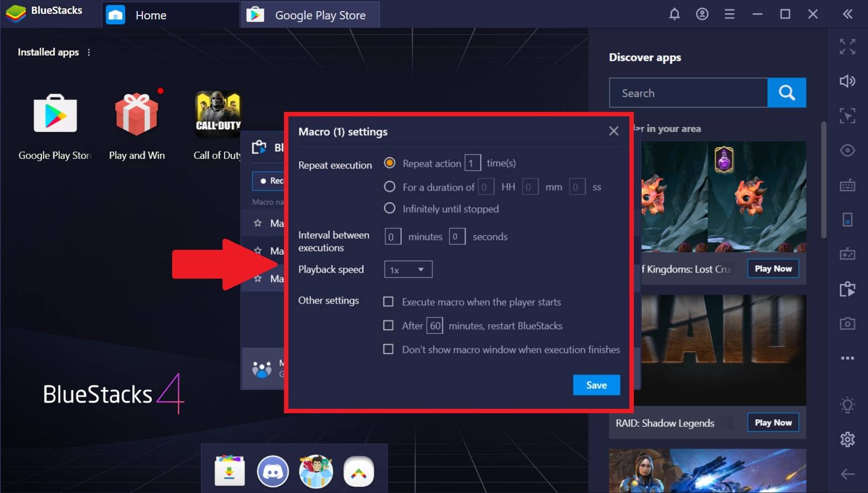Open the notifications bell
The image size is (868, 493).
pos(674,14)
